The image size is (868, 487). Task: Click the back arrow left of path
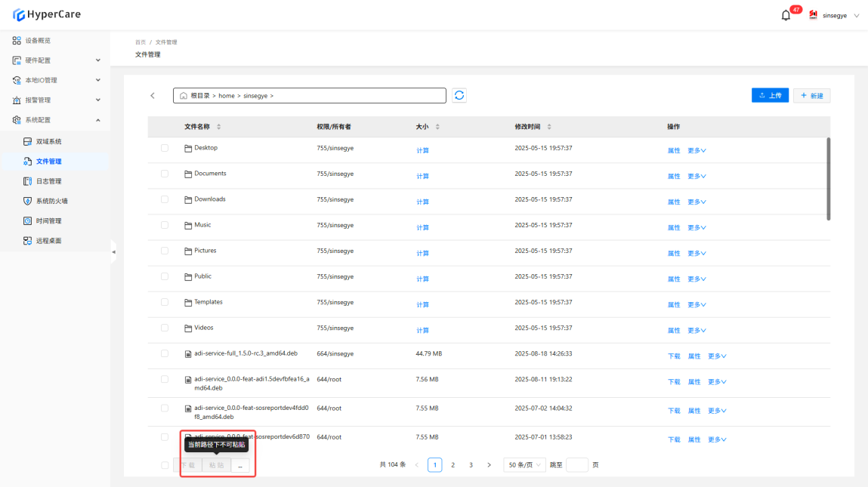153,96
